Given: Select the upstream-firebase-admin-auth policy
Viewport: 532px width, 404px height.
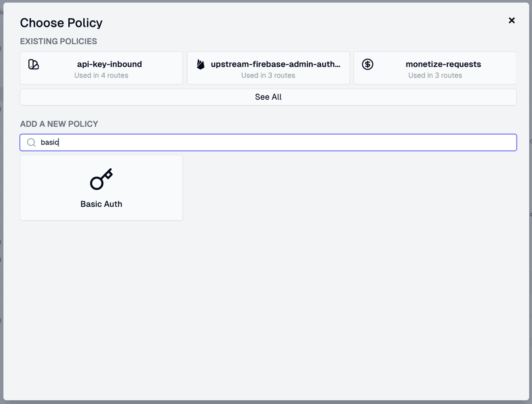Looking at the screenshot, I should tap(268, 68).
